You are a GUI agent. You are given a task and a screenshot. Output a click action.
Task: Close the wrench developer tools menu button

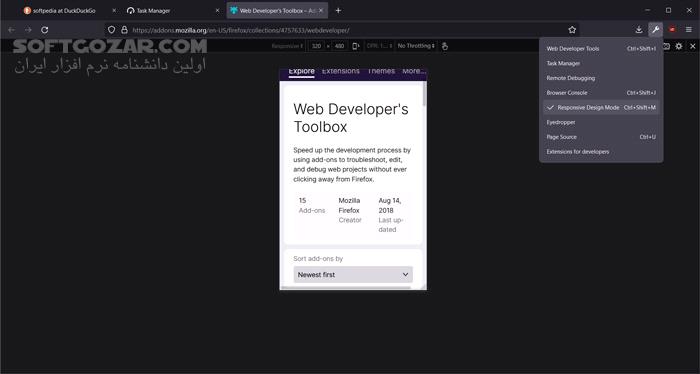click(655, 30)
